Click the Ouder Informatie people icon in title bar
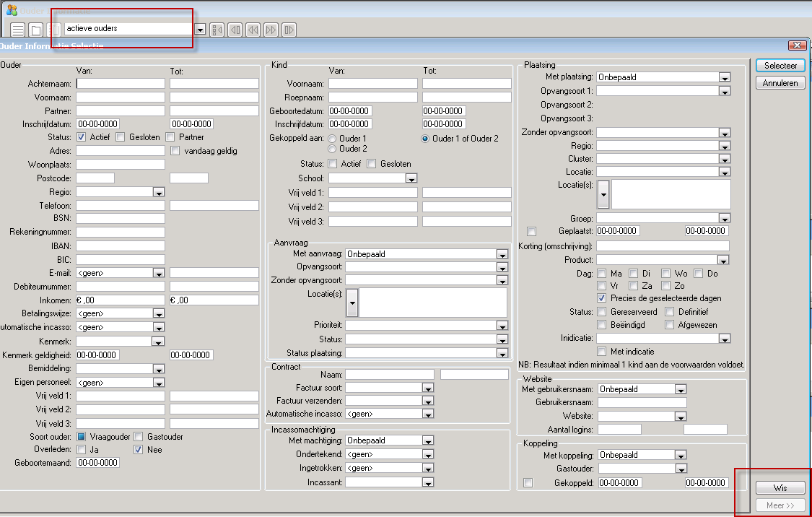Image resolution: width=812 pixels, height=517 pixels. coord(11,11)
